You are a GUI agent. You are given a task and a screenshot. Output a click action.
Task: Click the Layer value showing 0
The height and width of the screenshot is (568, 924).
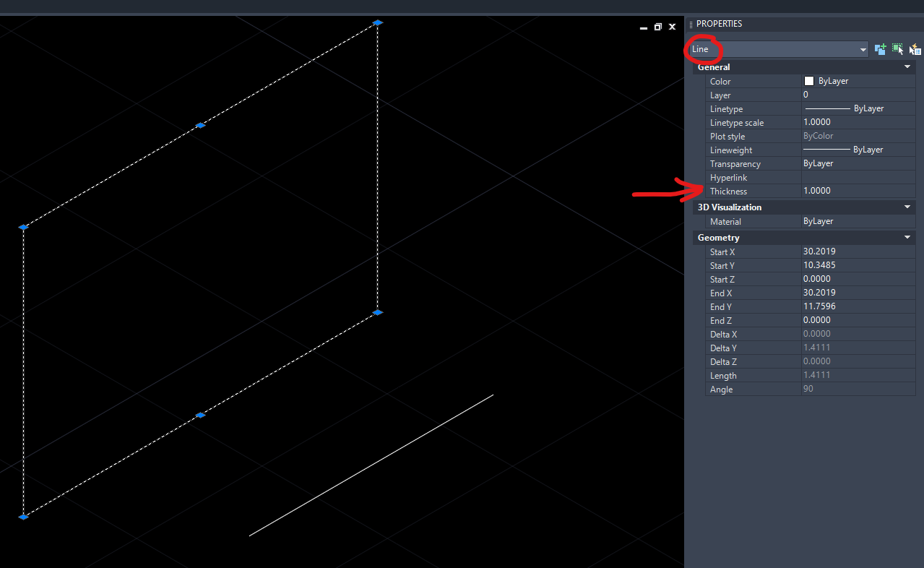click(858, 95)
